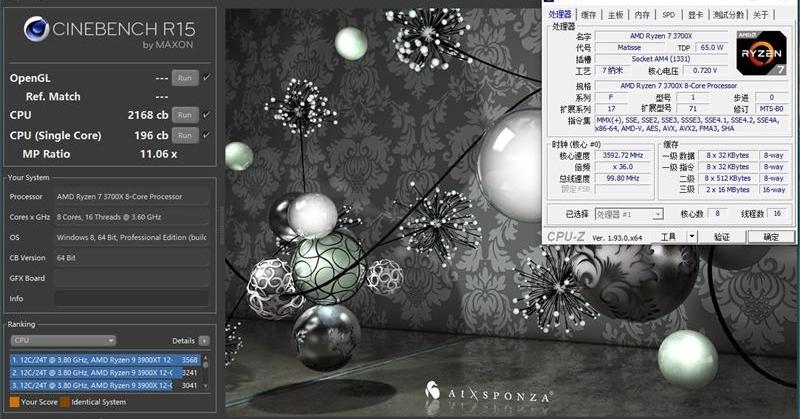The height and width of the screenshot is (419, 800).
Task: Select ranking entry with score 3568
Action: tap(105, 360)
